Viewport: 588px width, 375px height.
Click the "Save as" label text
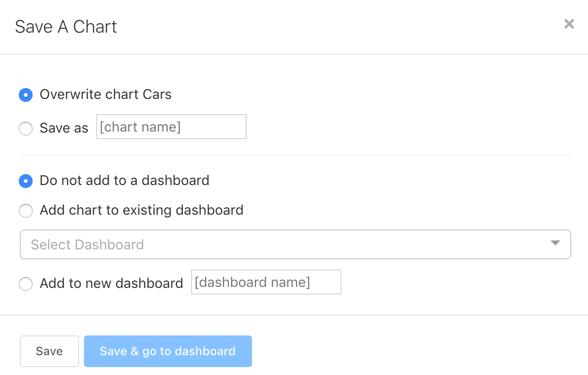coord(64,128)
